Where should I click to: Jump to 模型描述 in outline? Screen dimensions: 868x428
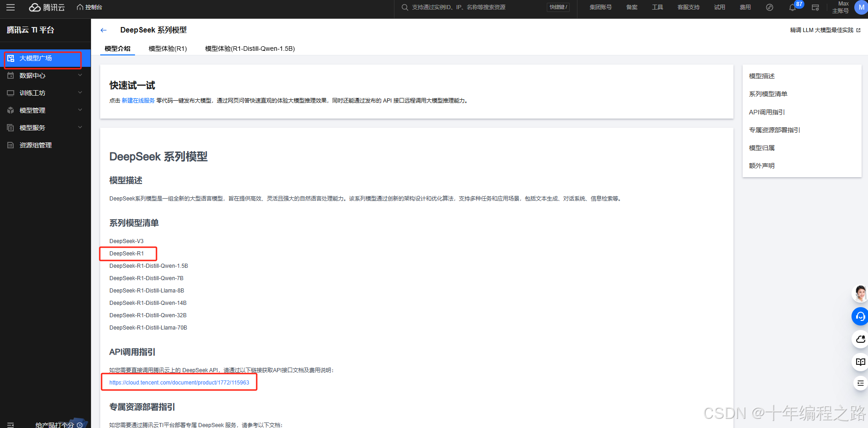[x=762, y=76]
